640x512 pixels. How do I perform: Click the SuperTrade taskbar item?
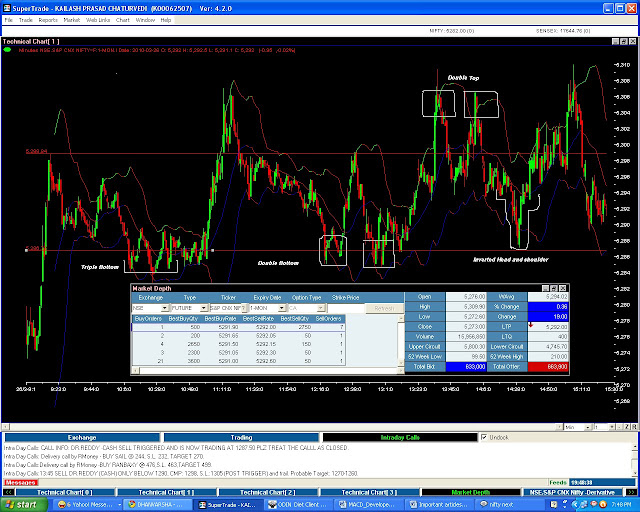tap(229, 505)
